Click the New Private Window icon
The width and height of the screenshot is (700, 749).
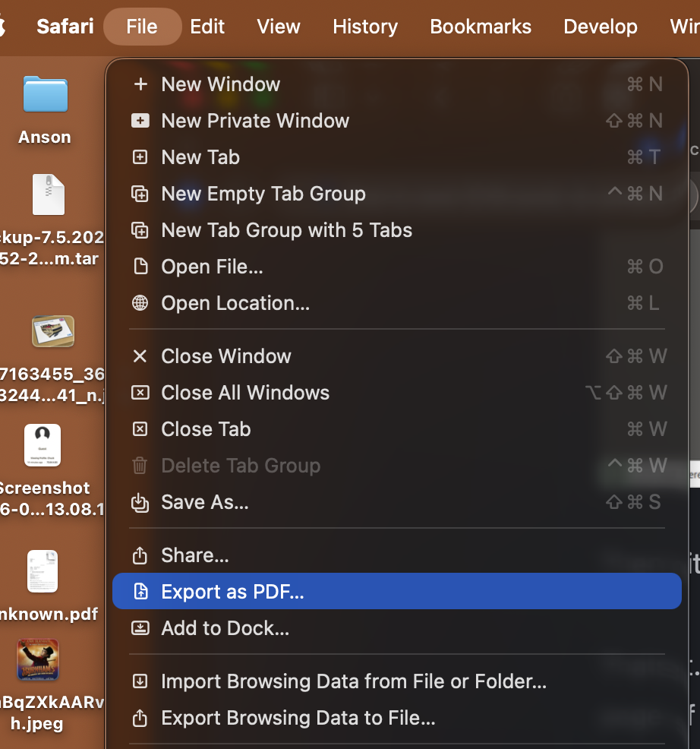click(140, 121)
